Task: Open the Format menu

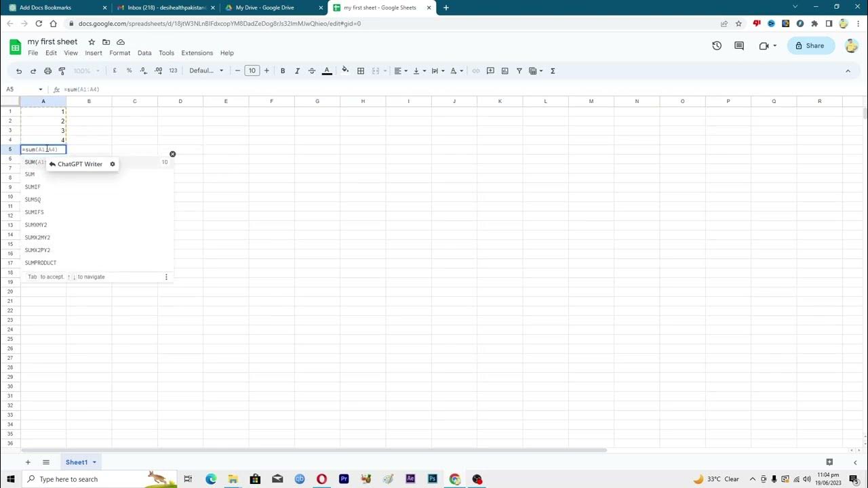Action: pyautogui.click(x=119, y=53)
